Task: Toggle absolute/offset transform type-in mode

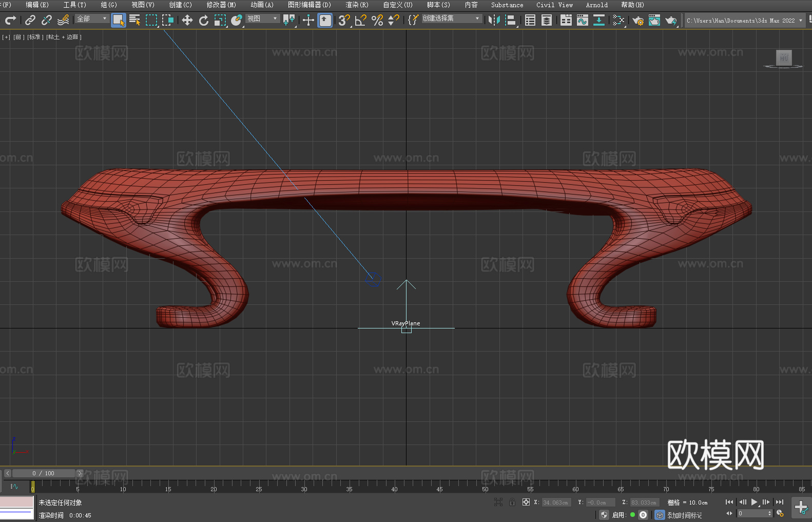Action: [526, 502]
